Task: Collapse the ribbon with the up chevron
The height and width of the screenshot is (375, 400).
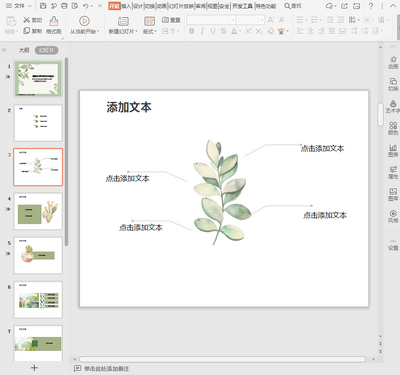Action: (x=393, y=6)
